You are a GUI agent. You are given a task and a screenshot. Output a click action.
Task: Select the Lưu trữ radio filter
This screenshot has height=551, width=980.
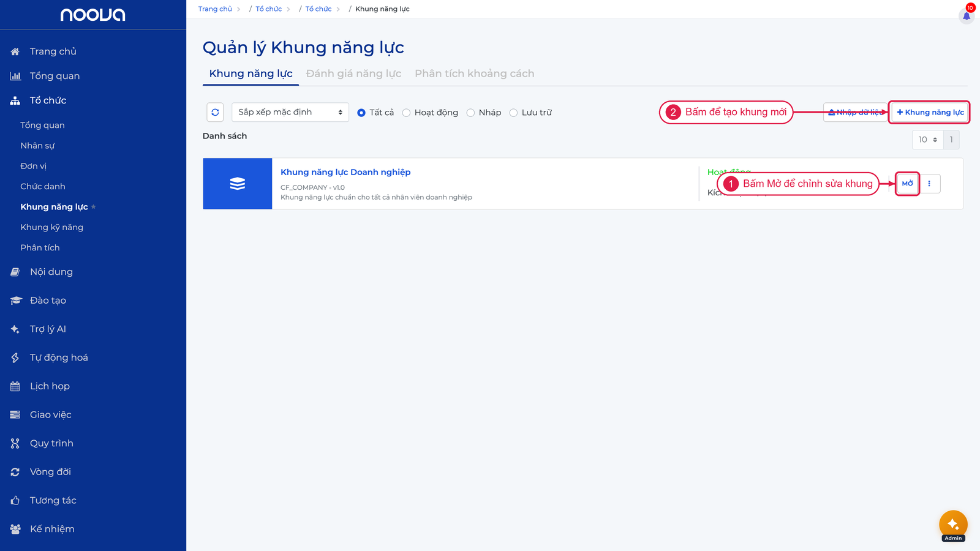click(x=513, y=113)
